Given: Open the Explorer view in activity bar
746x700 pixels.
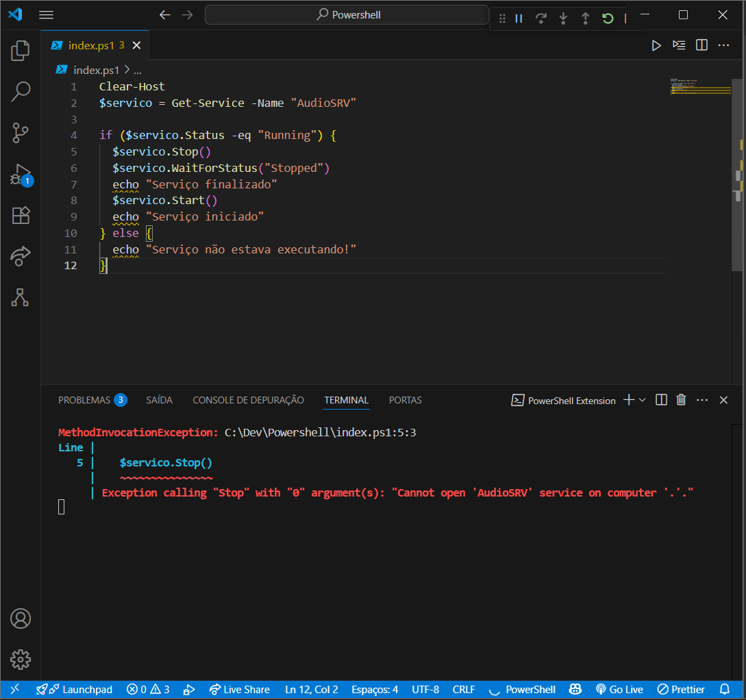Looking at the screenshot, I should point(20,51).
